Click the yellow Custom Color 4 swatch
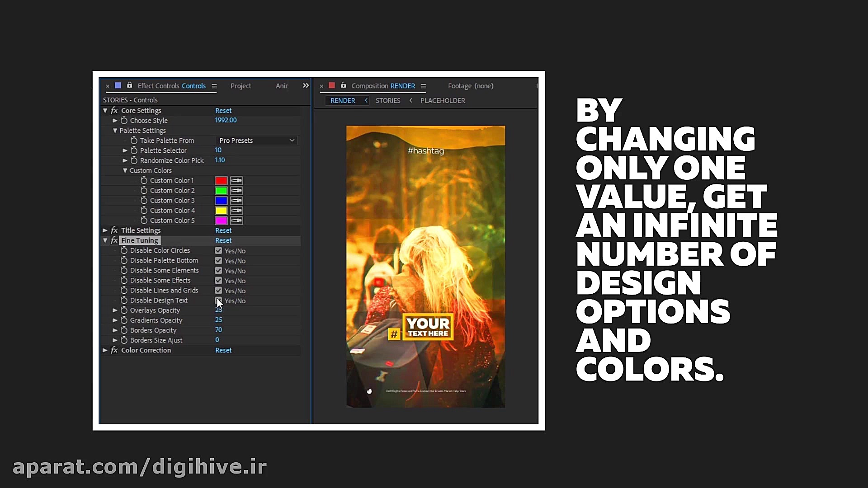The image size is (868, 488). pos(221,211)
